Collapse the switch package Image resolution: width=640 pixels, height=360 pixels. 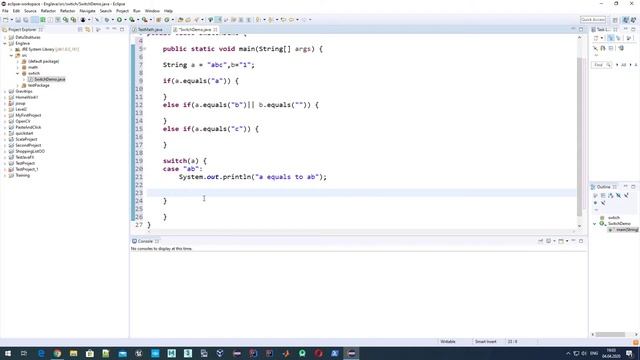(x=18, y=73)
